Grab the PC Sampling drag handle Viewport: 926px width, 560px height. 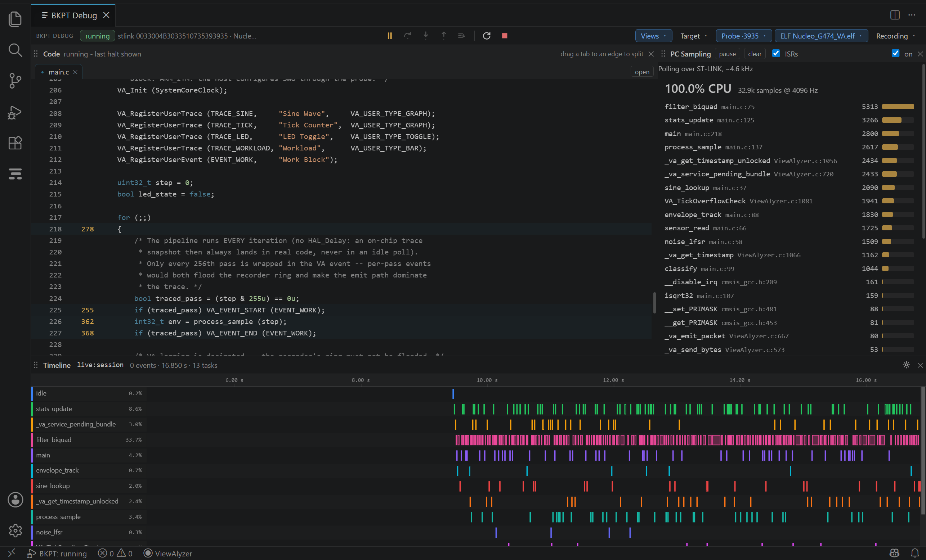[x=663, y=54]
